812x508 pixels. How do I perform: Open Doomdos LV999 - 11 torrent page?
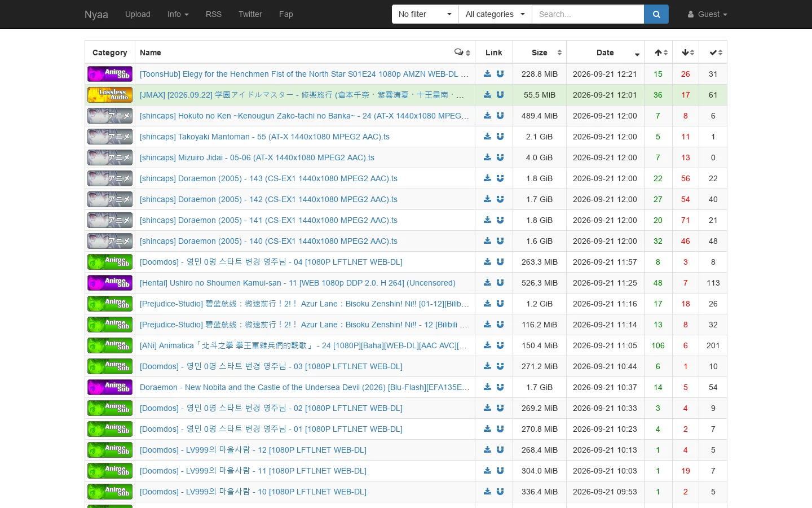tap(253, 471)
